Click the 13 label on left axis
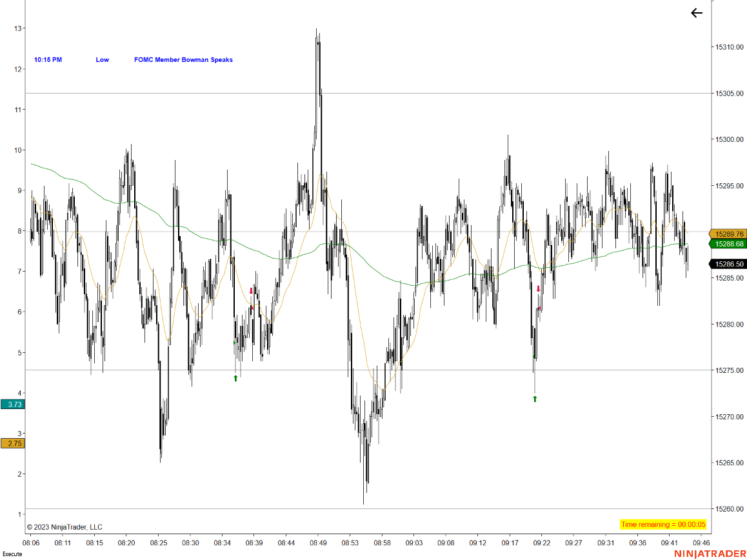Viewport: 747px width, 560px height. (x=18, y=28)
